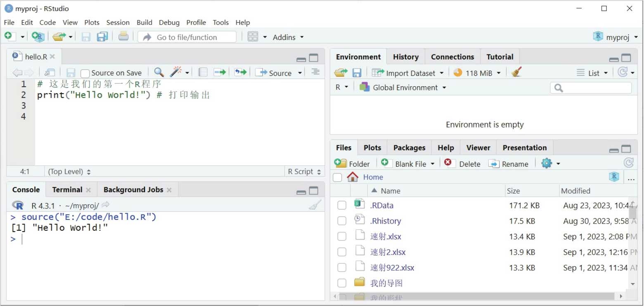Click the Rename button in Files pane

(x=508, y=163)
